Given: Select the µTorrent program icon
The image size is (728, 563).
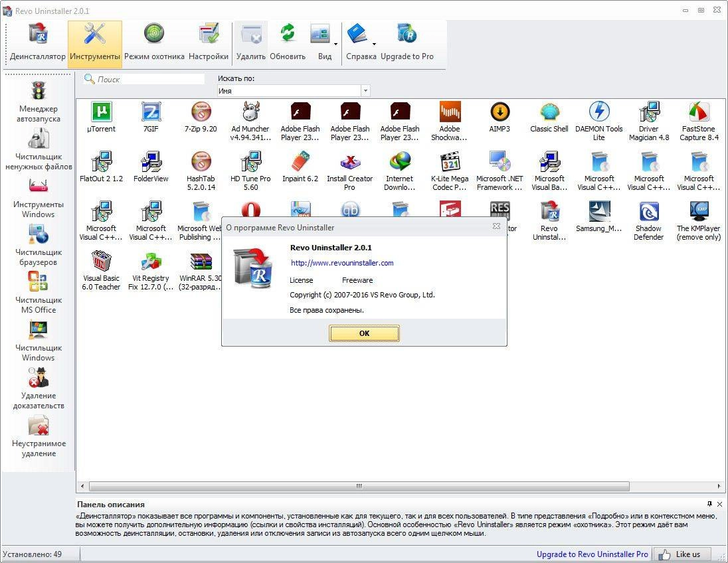Looking at the screenshot, I should pos(101,118).
